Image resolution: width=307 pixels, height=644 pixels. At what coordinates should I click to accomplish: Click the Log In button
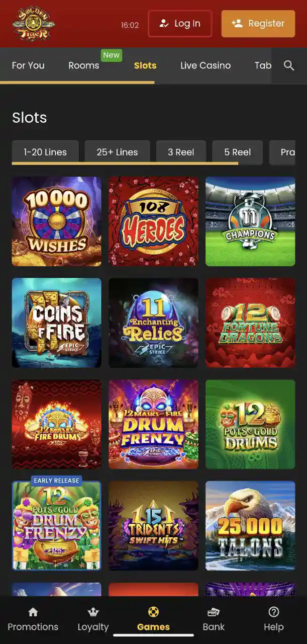(x=180, y=24)
